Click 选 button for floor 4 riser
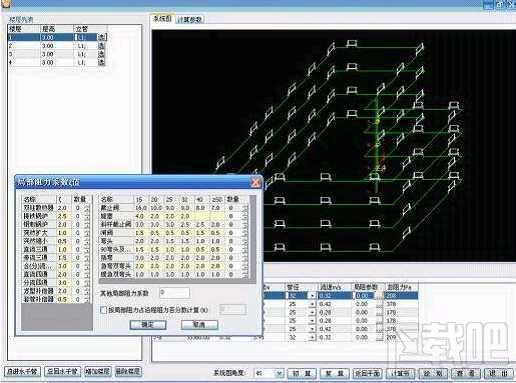The image size is (516, 383). coord(102,62)
